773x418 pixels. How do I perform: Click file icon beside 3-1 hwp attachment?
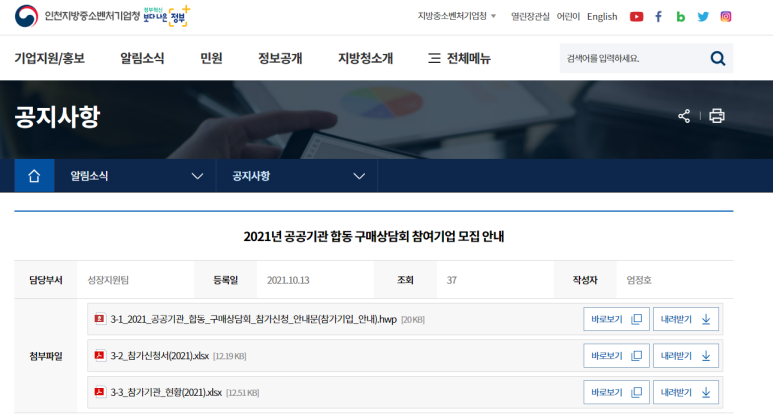100,319
